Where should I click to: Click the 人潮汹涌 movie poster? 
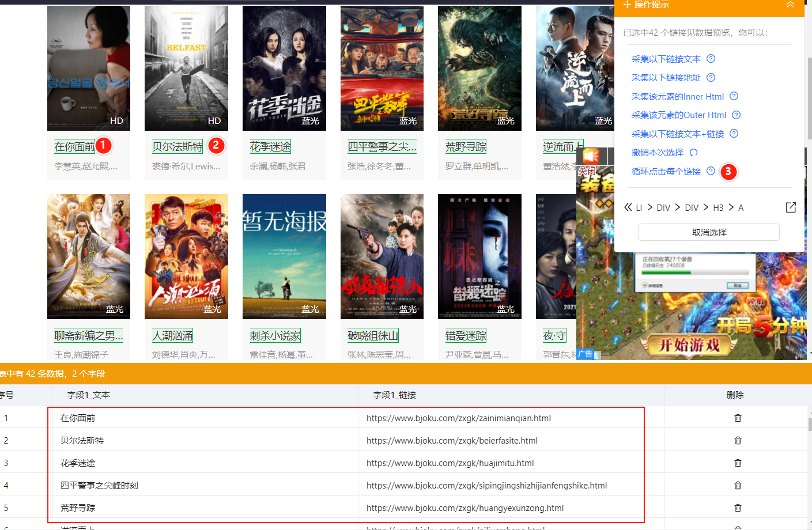(186, 256)
